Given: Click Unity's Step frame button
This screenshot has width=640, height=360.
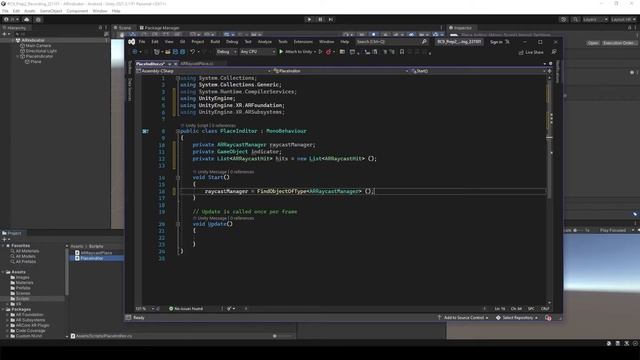Looking at the screenshot, I should tap(331, 19).
